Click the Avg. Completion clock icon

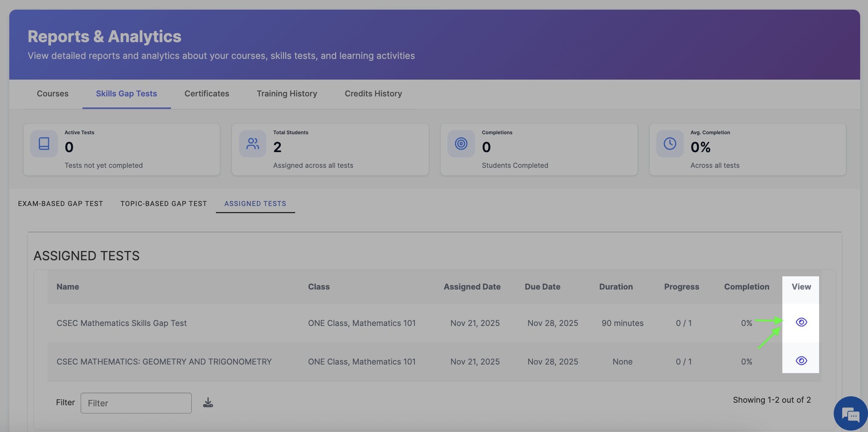coord(670,144)
